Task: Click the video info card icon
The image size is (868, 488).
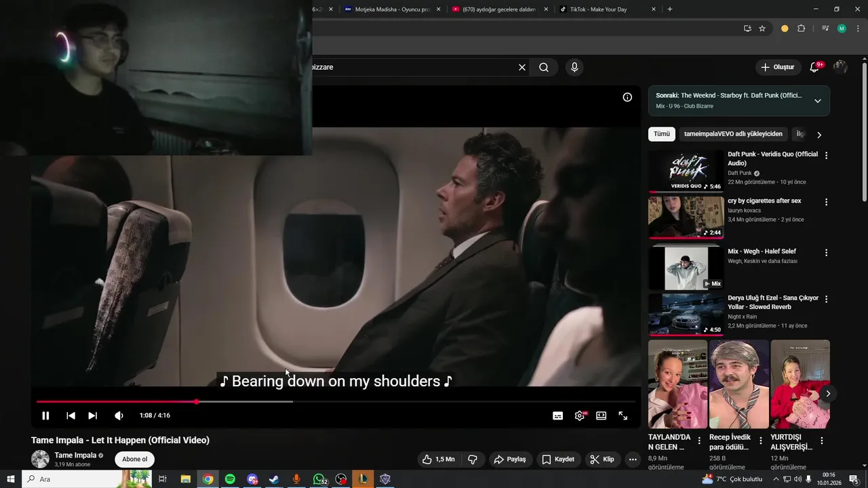Action: click(627, 97)
